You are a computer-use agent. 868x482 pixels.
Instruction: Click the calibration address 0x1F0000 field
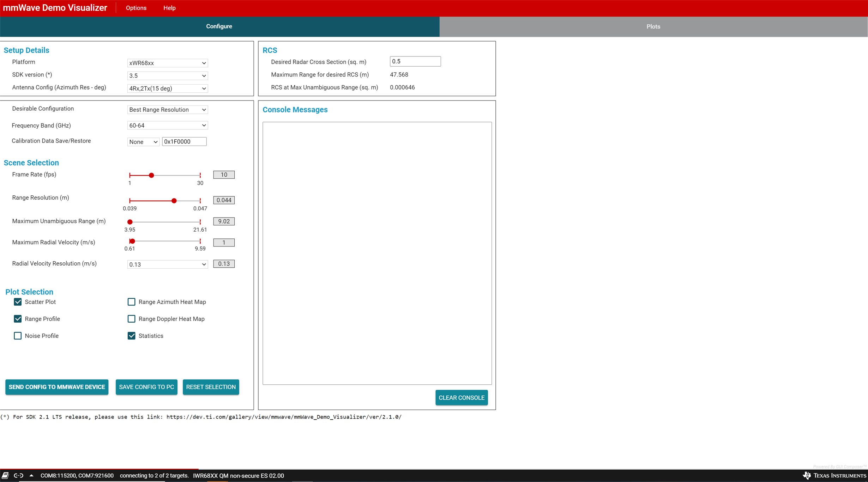pos(184,142)
